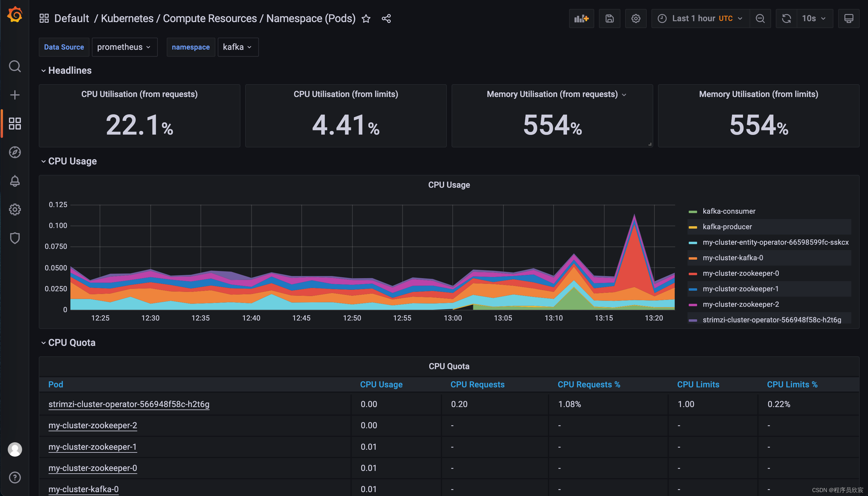
Task: Click the CPU Utilisation (from limits) panel title
Action: click(x=346, y=94)
